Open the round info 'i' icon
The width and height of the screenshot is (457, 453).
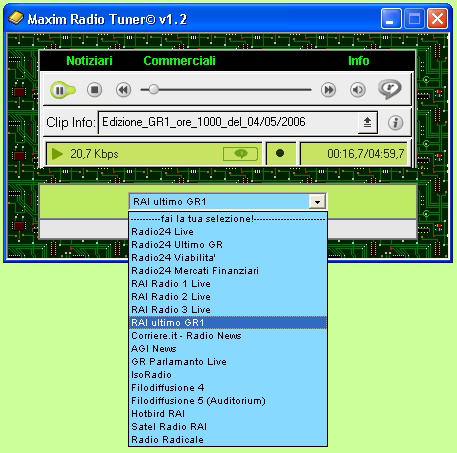point(396,123)
